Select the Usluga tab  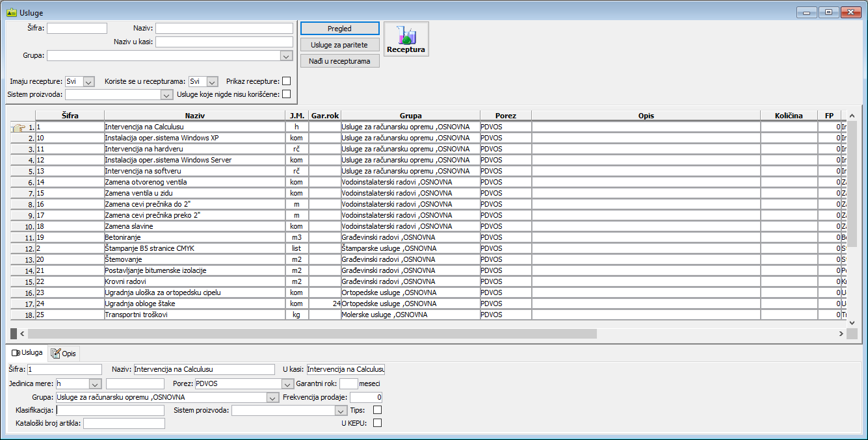(x=27, y=353)
